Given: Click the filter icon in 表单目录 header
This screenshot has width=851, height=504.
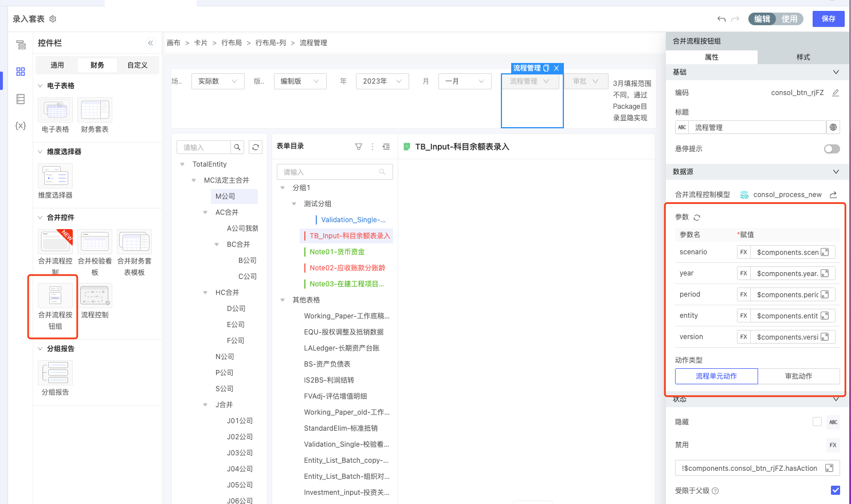Looking at the screenshot, I should pos(359,147).
